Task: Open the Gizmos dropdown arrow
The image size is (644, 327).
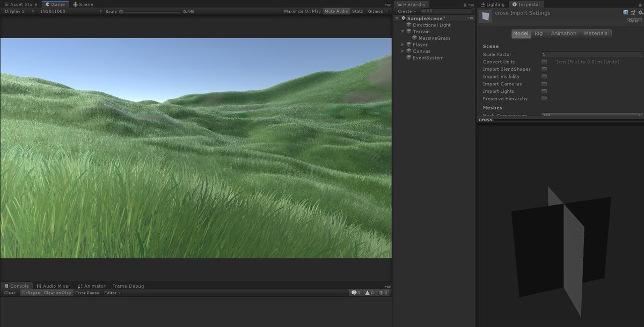Action: tap(387, 11)
